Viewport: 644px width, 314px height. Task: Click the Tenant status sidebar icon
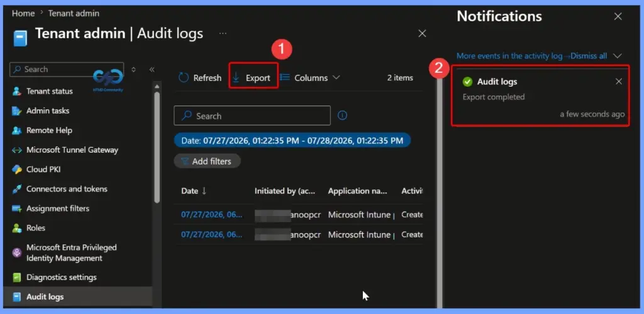pos(17,92)
